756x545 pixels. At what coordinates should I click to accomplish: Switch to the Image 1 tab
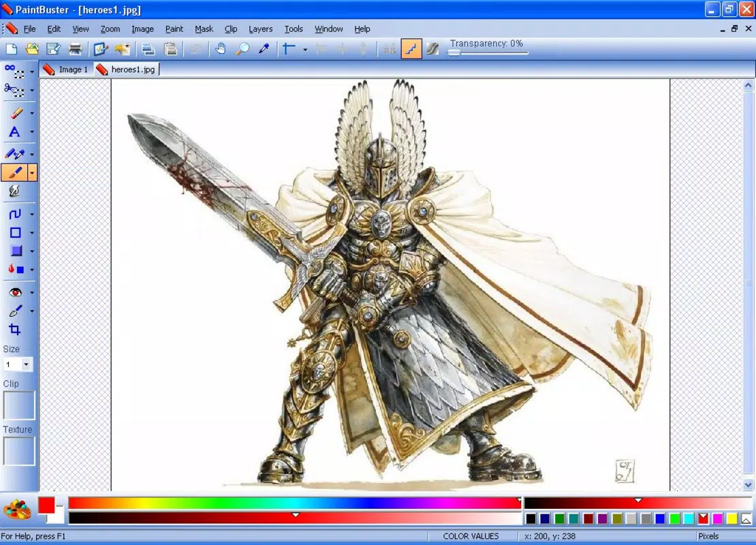pyautogui.click(x=66, y=69)
